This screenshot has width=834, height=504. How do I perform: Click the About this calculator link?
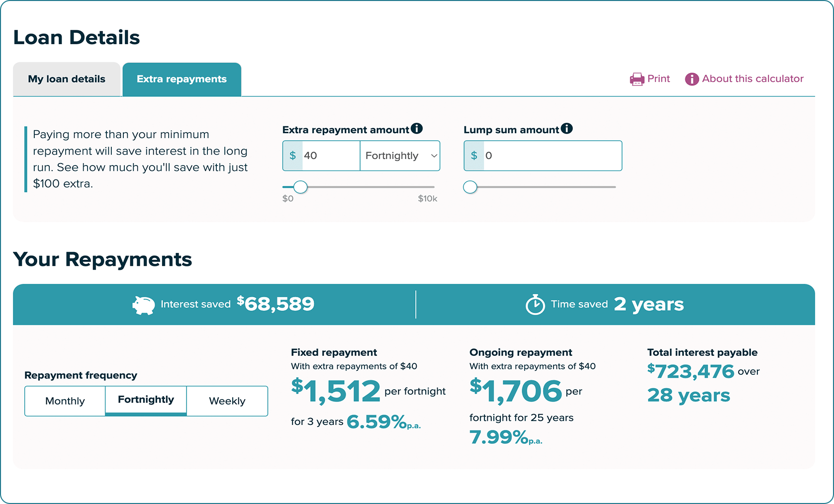[x=753, y=79]
